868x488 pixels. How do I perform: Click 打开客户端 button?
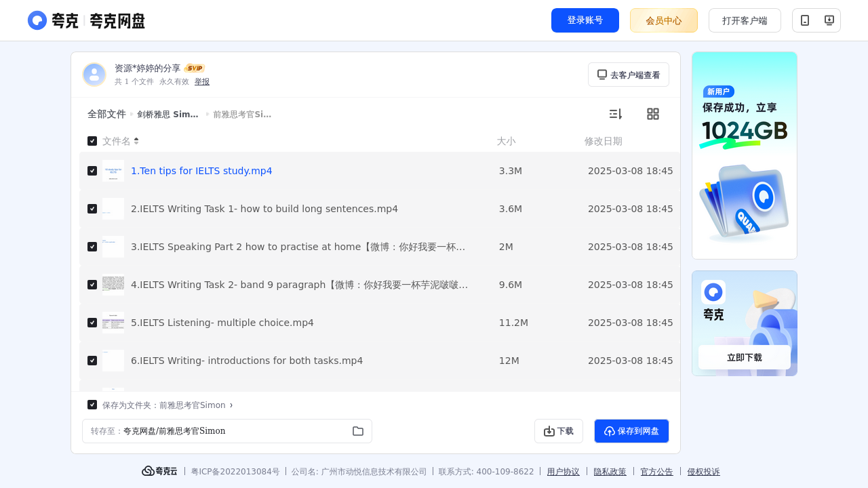(745, 20)
